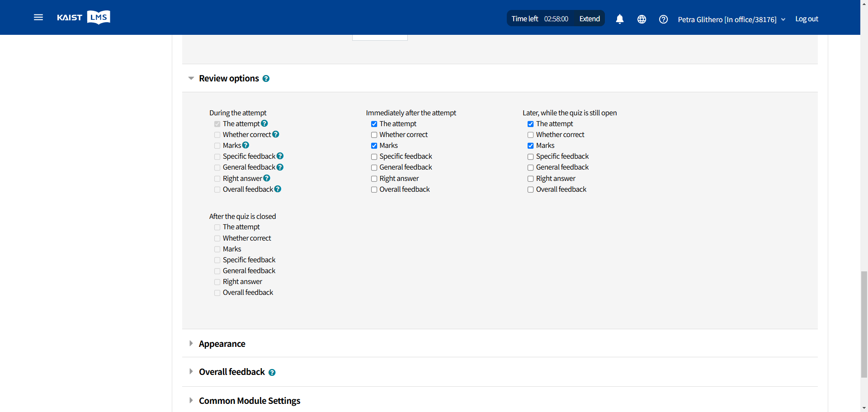This screenshot has height=412, width=868.
Task: Open help icon beside Overall feedback section
Action: pos(272,372)
